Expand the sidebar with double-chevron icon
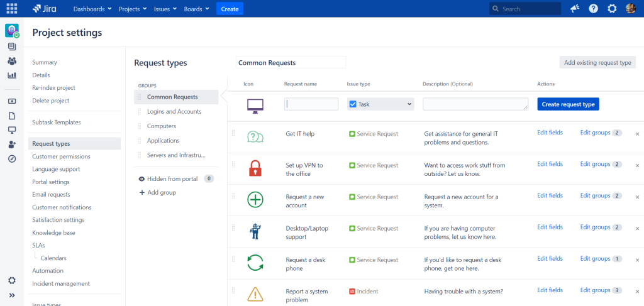This screenshot has height=306, width=644. [12, 295]
